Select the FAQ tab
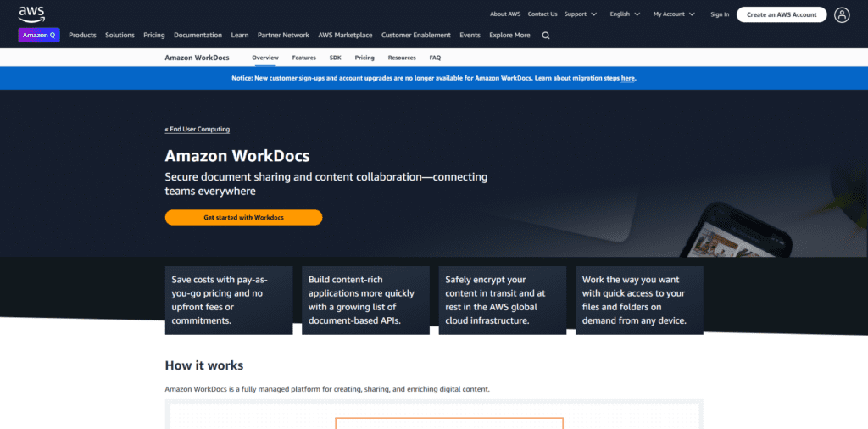This screenshot has width=868, height=429. [x=435, y=58]
